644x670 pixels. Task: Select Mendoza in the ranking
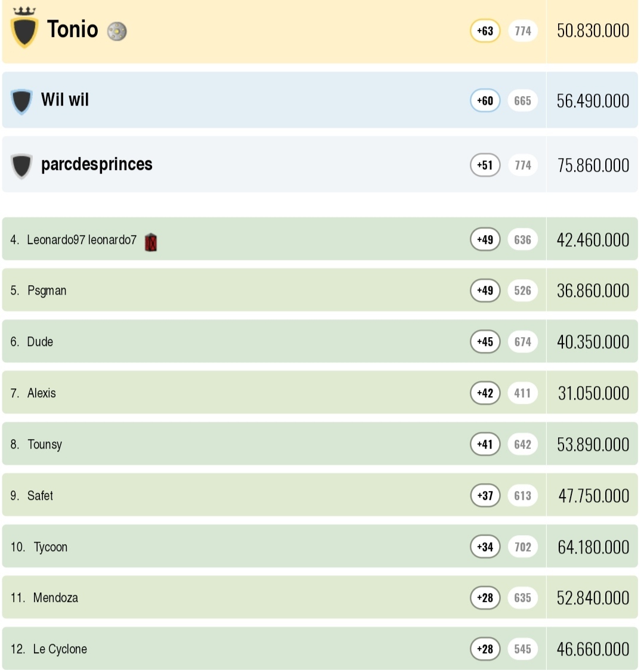click(55, 598)
